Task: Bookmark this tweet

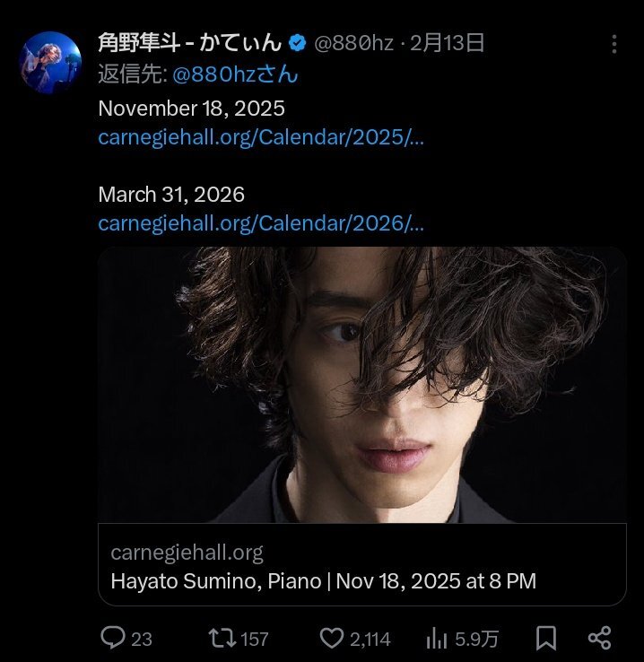Action: pos(545,638)
